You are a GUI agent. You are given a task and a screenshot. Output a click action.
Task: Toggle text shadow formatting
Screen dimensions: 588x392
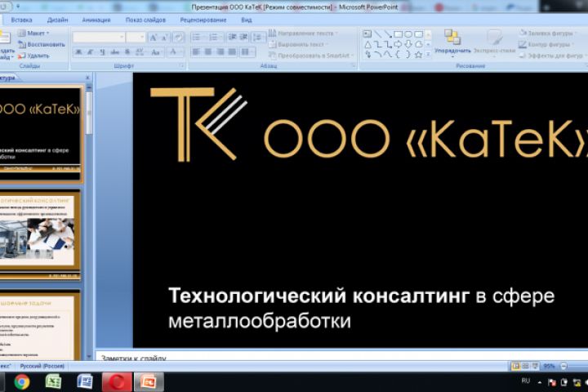[x=127, y=52]
